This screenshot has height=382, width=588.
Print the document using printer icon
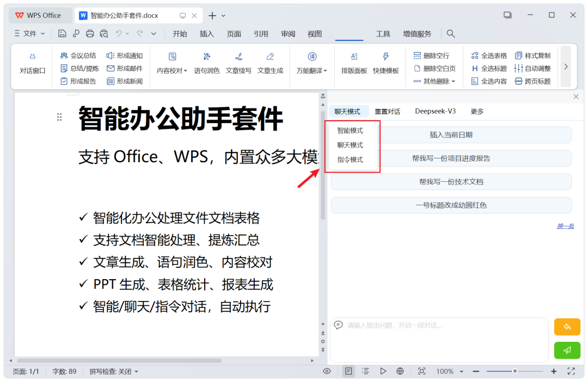click(90, 34)
